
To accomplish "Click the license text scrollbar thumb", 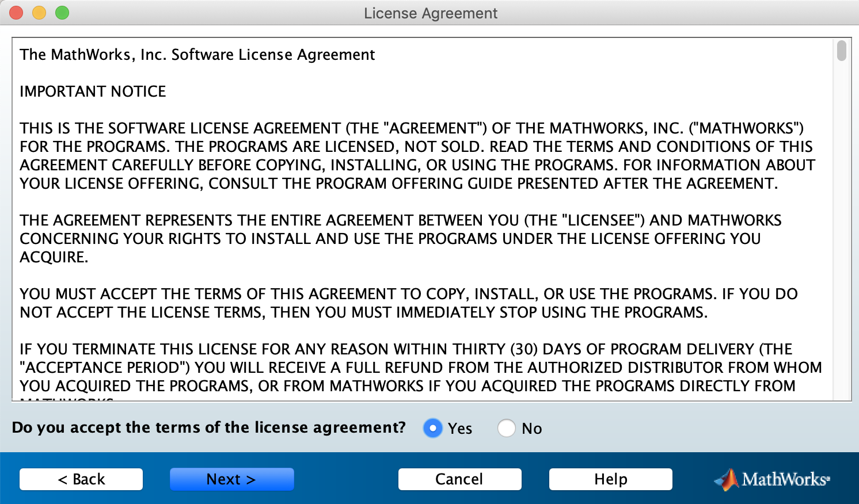I will tap(842, 51).
